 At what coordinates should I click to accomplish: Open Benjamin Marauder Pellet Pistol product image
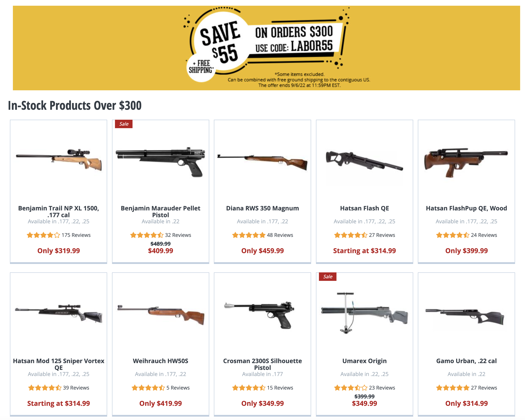pyautogui.click(x=160, y=162)
